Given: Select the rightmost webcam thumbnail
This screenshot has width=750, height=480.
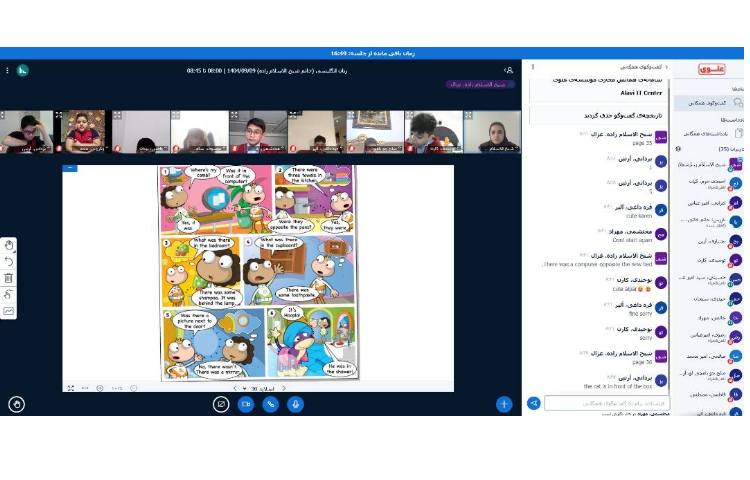Looking at the screenshot, I should click(492, 132).
